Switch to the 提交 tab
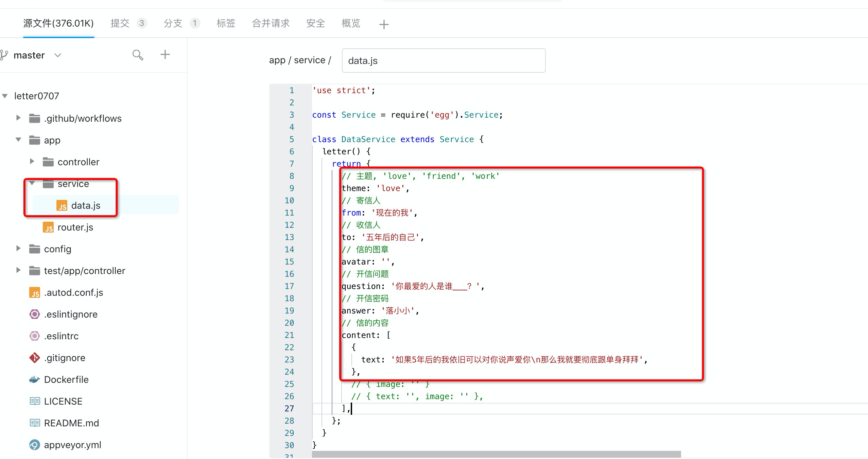 (x=120, y=23)
